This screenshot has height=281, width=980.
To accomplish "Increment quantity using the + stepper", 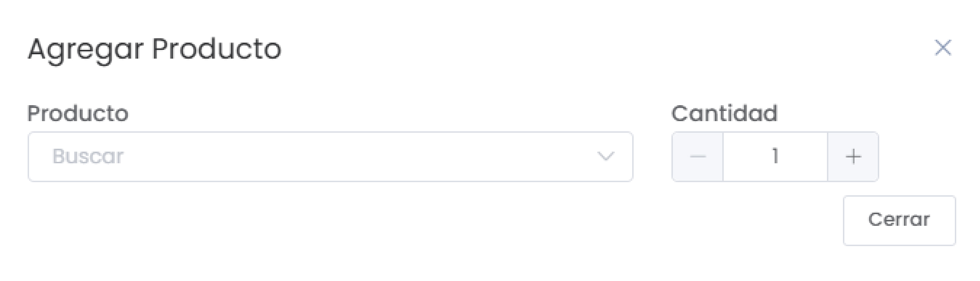I will click(853, 156).
